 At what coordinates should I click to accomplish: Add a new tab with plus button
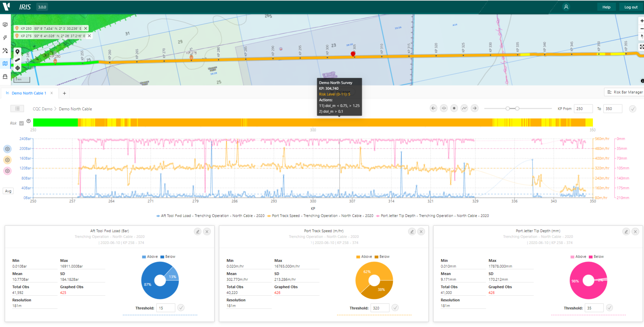click(64, 93)
